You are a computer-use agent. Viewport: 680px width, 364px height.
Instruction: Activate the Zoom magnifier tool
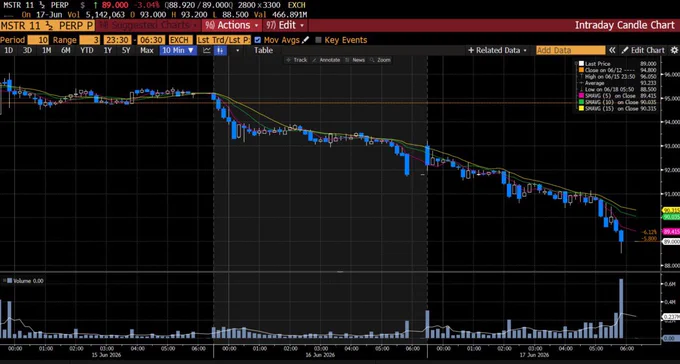coord(380,60)
